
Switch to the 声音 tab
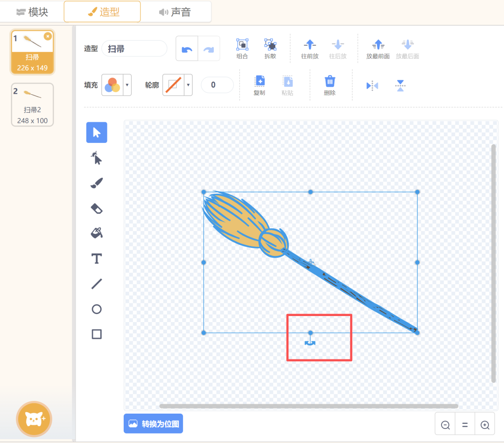point(175,12)
